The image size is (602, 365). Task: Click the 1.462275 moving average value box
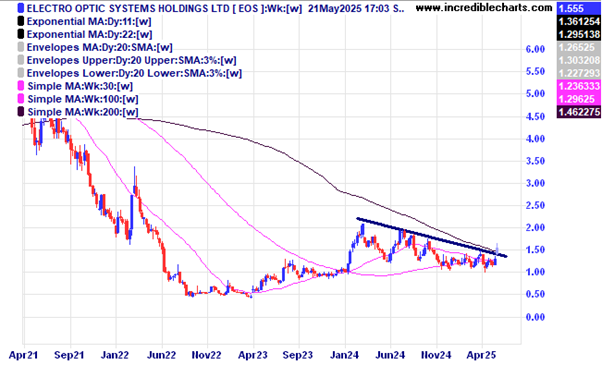click(x=579, y=112)
